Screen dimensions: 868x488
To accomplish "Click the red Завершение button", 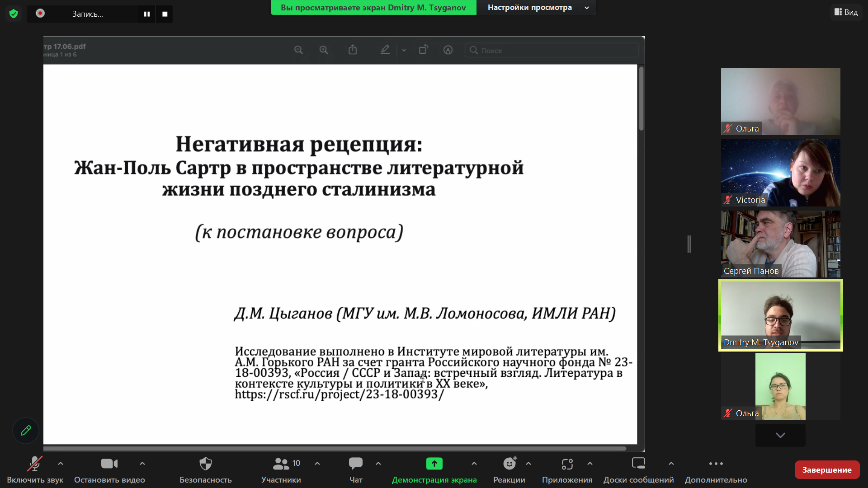I will (x=827, y=470).
